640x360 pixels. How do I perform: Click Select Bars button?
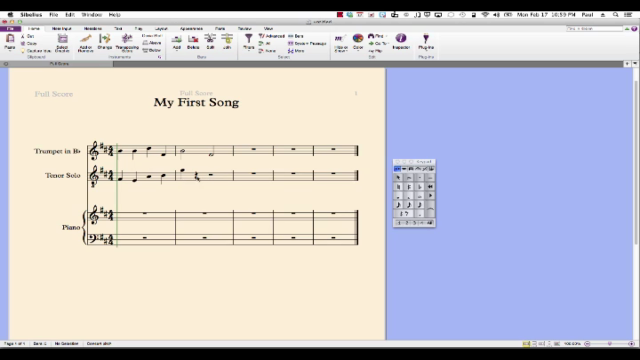(296, 36)
